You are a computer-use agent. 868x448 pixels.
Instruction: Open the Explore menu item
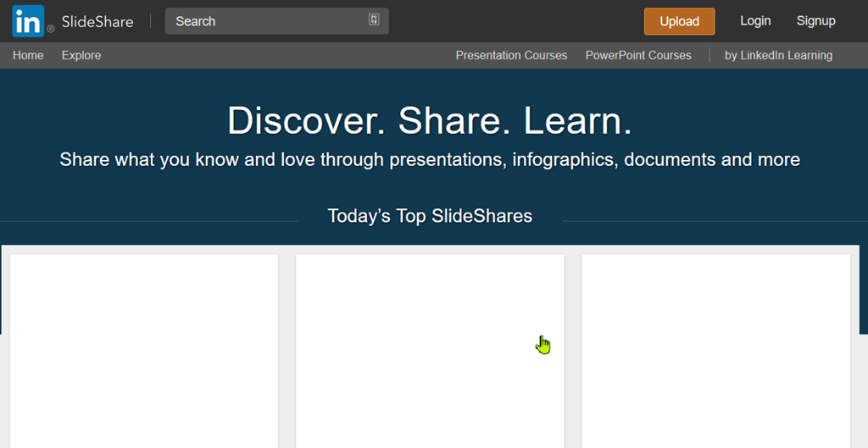tap(81, 55)
